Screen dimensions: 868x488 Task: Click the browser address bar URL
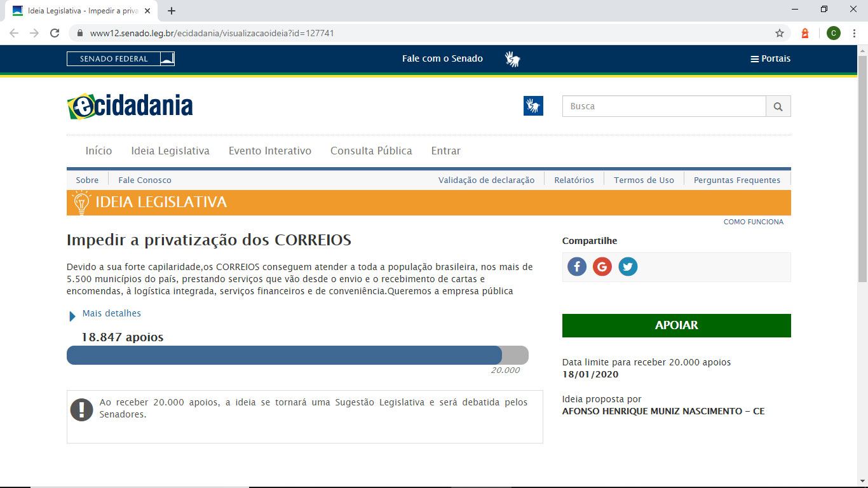click(212, 33)
